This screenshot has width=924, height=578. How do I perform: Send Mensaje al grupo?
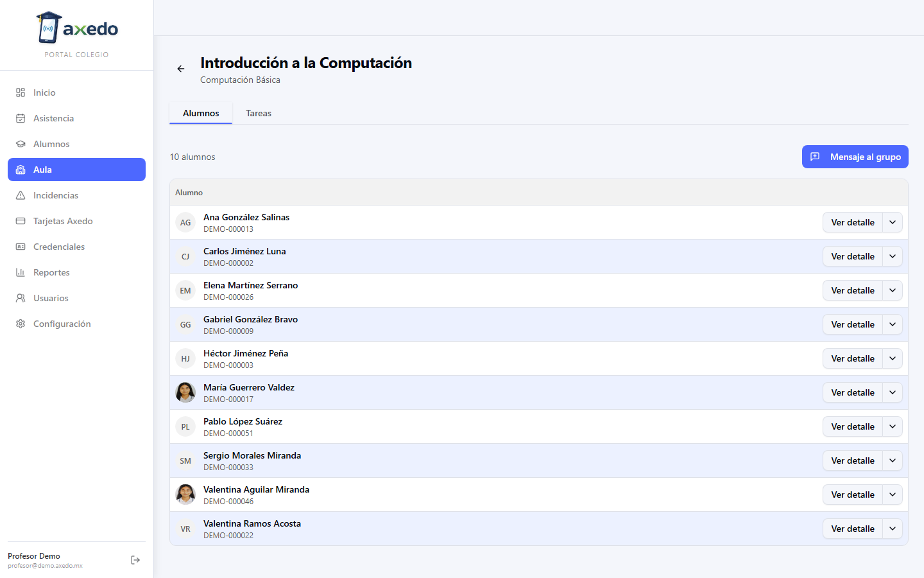855,157
